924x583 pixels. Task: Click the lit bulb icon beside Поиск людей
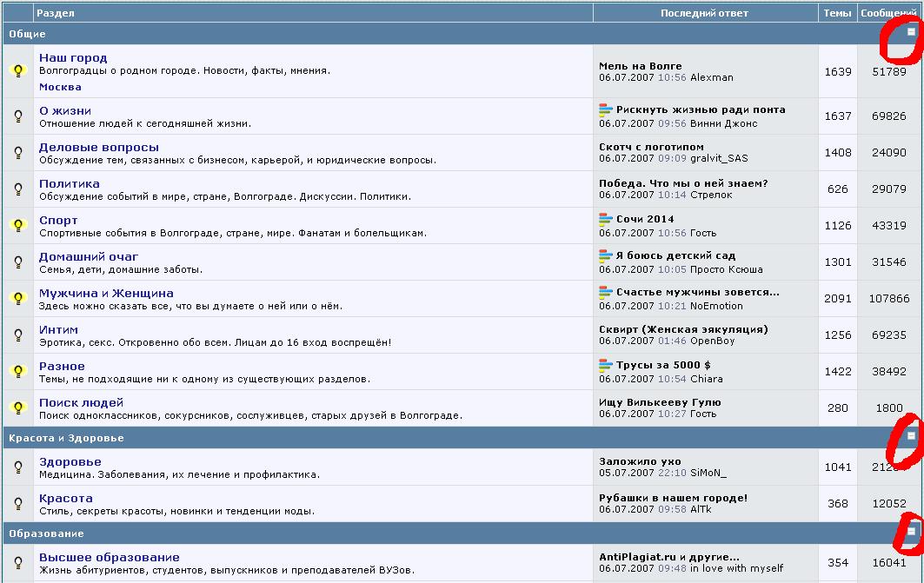pos(17,408)
